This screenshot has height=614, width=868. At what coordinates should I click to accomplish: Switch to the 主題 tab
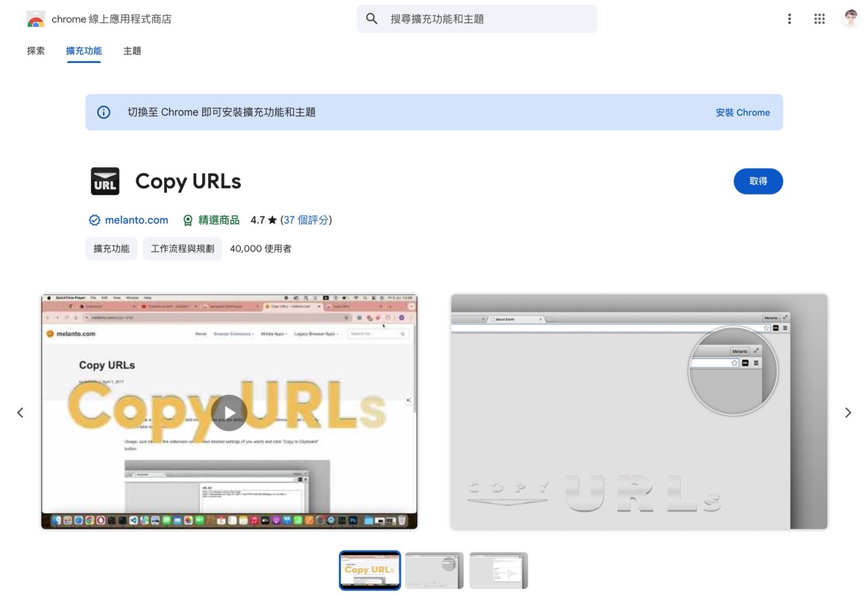[132, 51]
